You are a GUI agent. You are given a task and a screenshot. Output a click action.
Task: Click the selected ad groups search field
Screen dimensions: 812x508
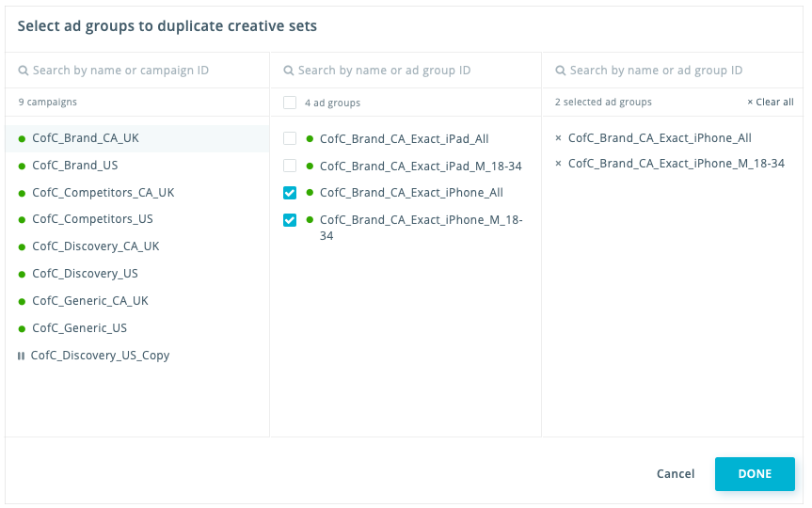pos(672,71)
